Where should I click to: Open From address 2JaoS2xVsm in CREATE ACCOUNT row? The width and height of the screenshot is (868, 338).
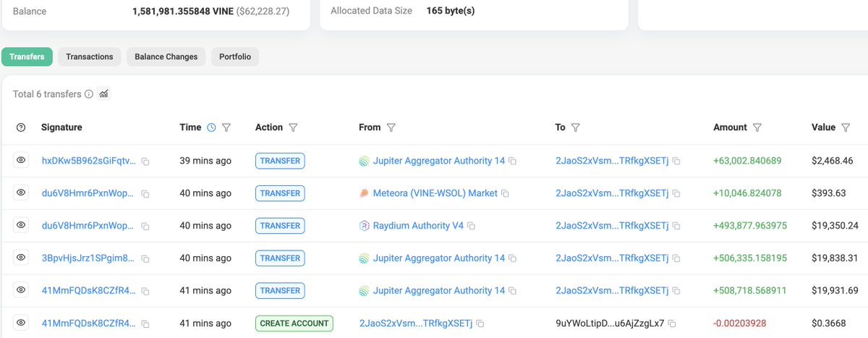(415, 324)
